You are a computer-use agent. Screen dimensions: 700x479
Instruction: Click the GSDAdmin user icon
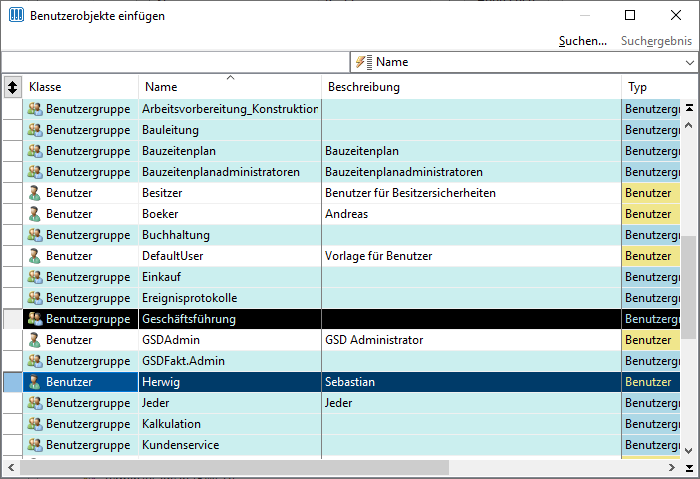[x=34, y=340]
